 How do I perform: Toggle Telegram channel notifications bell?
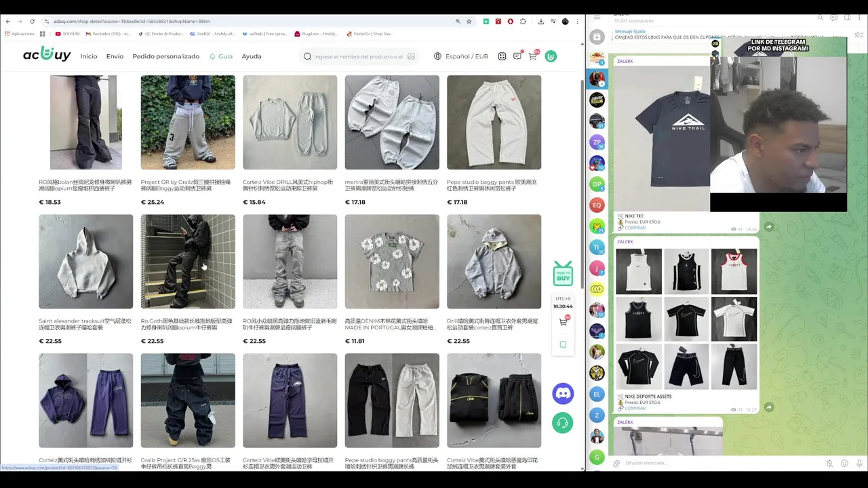[829, 464]
